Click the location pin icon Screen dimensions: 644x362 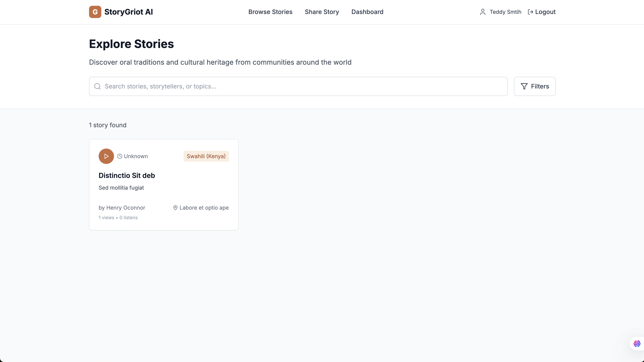(175, 208)
